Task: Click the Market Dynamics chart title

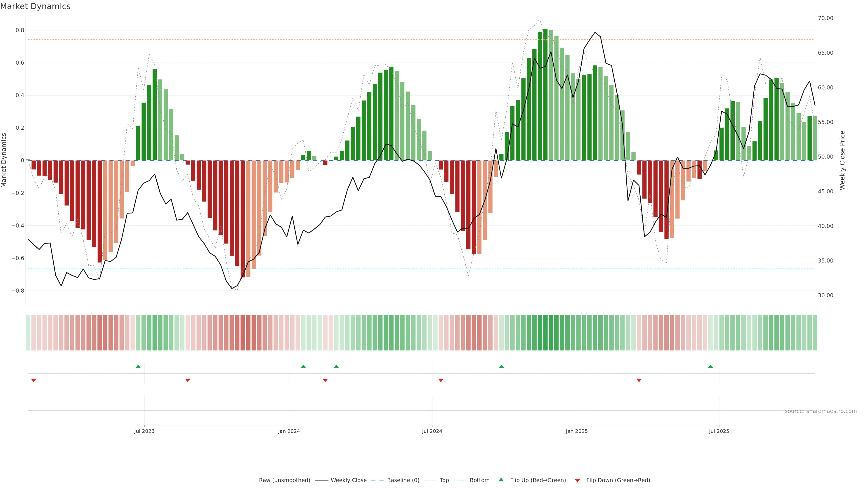Action: (35, 6)
